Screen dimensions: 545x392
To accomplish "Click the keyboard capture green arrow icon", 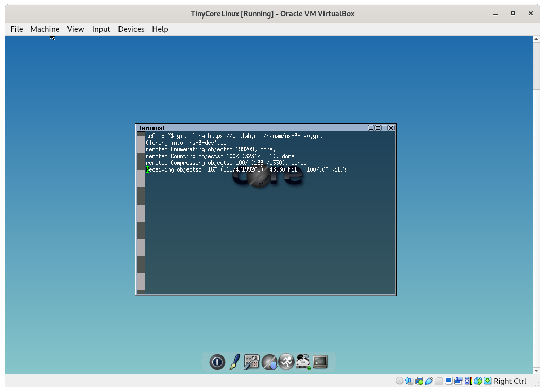I will 488,381.
